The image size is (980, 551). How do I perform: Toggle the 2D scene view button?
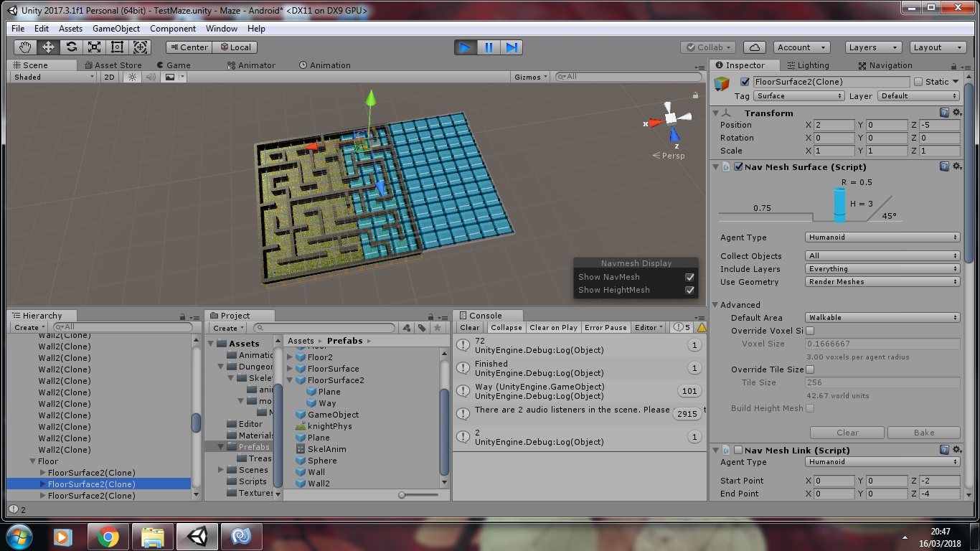click(x=109, y=77)
